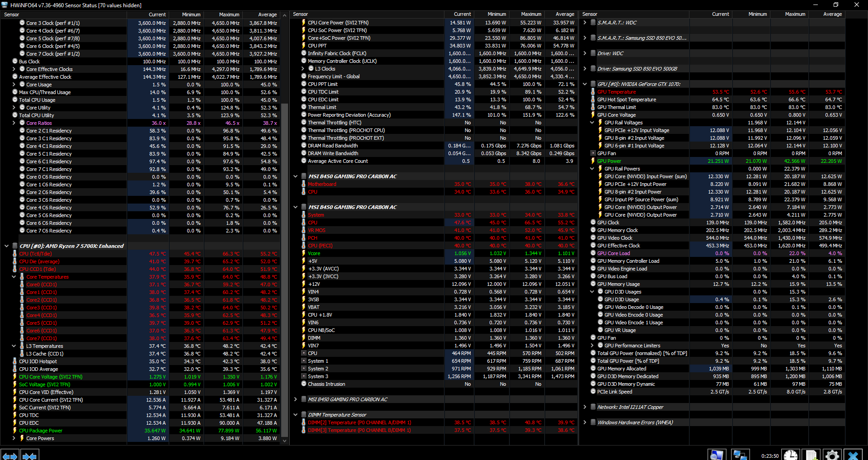868x460 pixels.
Task: Click the Current column header in the left panel
Action: click(148, 14)
